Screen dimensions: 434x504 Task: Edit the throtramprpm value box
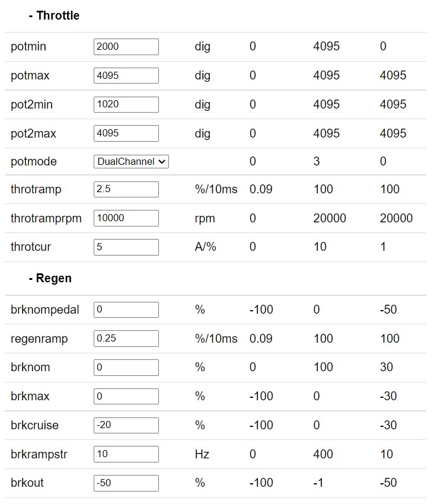(126, 218)
